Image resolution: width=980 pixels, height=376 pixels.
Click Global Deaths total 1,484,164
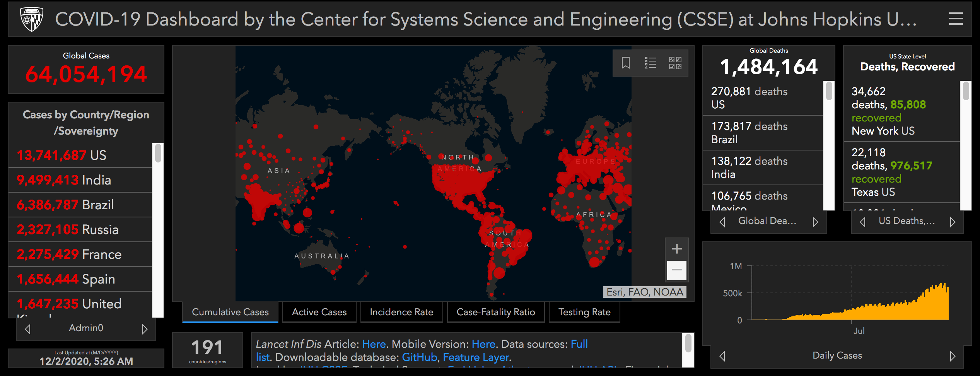click(x=768, y=67)
